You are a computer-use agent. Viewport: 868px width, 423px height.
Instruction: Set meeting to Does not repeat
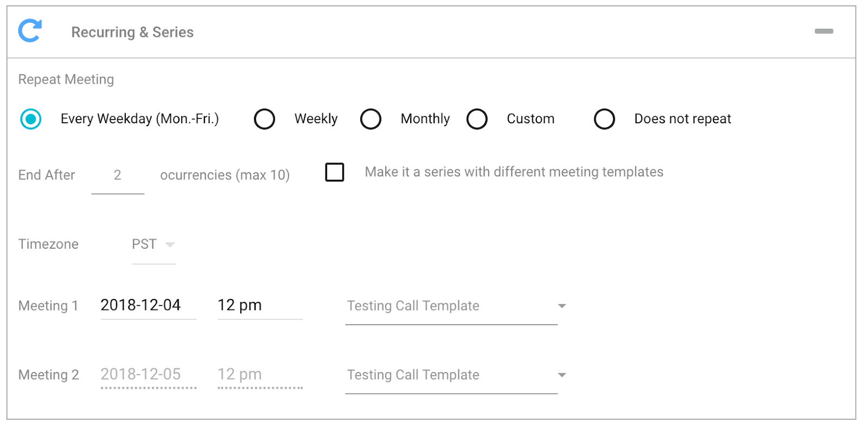(x=604, y=119)
